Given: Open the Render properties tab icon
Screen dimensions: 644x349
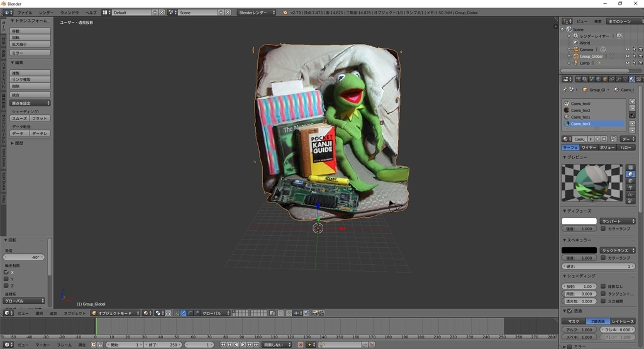Looking at the screenshot, I should click(x=579, y=79).
